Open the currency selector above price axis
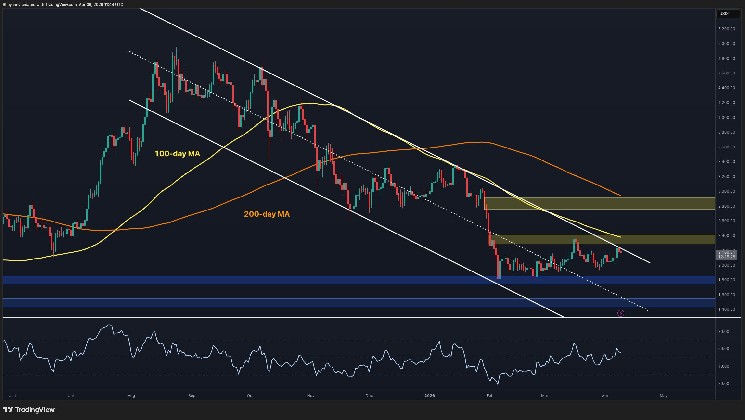 [727, 14]
